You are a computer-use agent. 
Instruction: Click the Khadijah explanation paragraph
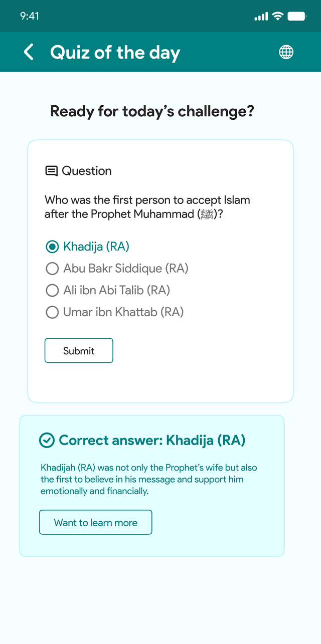149,479
